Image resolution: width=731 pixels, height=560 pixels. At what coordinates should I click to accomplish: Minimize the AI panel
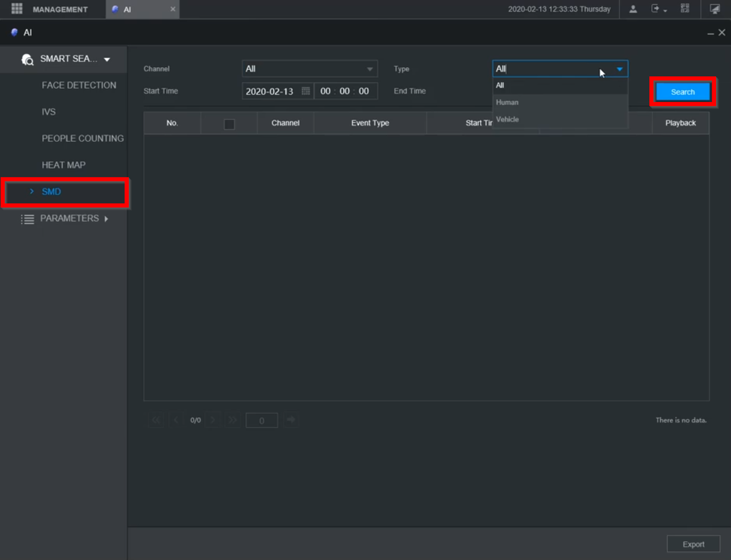pyautogui.click(x=710, y=33)
